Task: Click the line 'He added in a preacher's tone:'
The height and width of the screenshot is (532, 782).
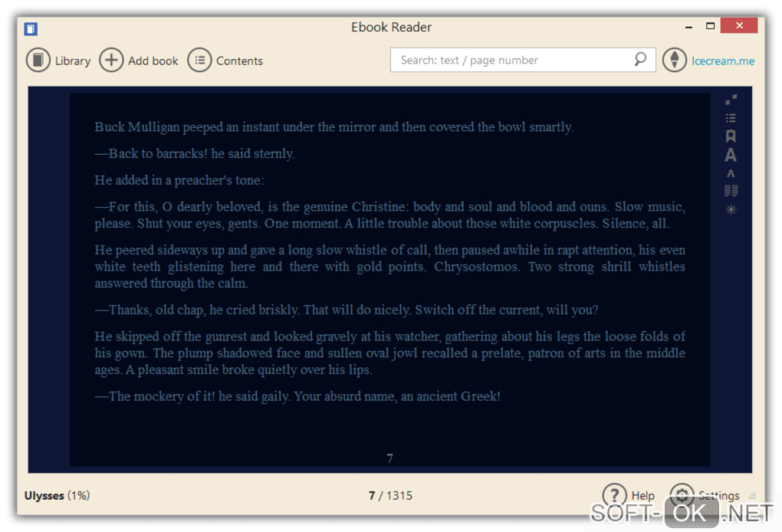Action: click(x=179, y=180)
